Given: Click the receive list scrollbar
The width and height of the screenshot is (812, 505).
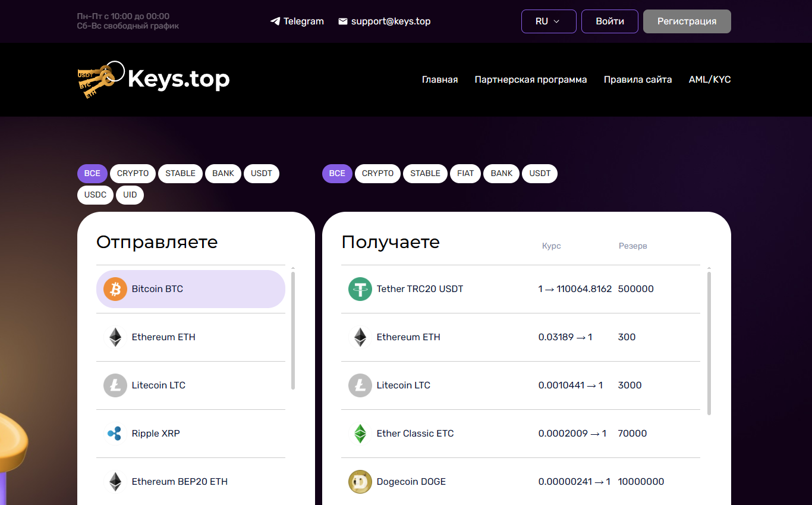Looking at the screenshot, I should tap(709, 343).
